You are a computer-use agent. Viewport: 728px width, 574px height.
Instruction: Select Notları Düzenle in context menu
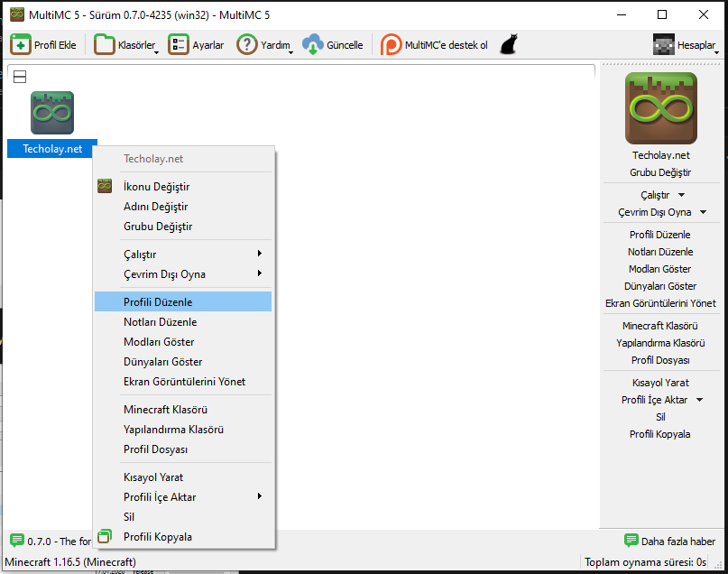click(x=183, y=322)
